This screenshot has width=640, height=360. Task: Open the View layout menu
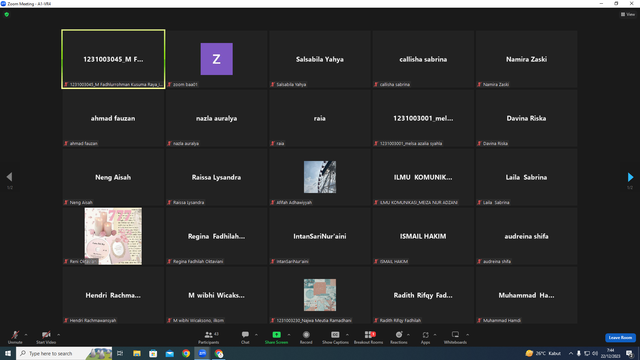[628, 14]
